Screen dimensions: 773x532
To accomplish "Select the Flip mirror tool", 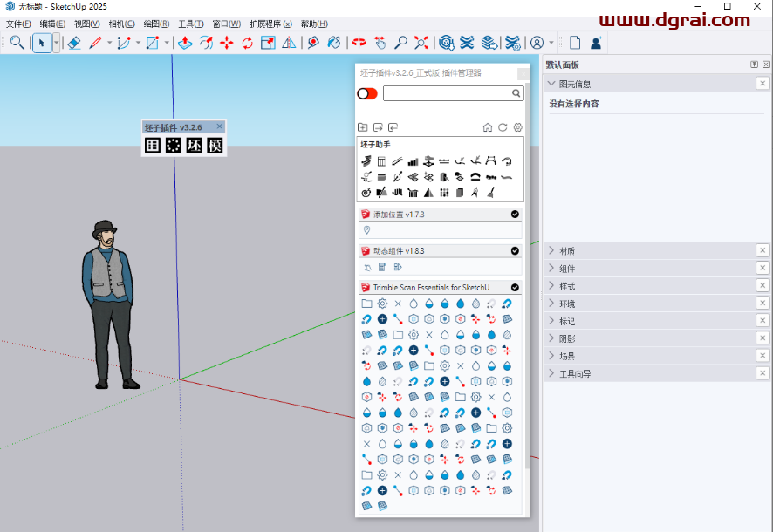I will [289, 43].
